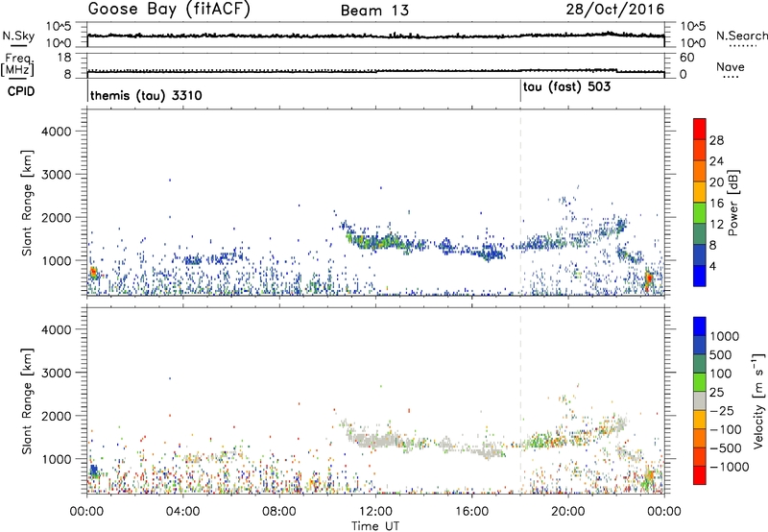Pick the red top segment of the Power colorbar
Screen dimensions: 768x532
point(700,129)
